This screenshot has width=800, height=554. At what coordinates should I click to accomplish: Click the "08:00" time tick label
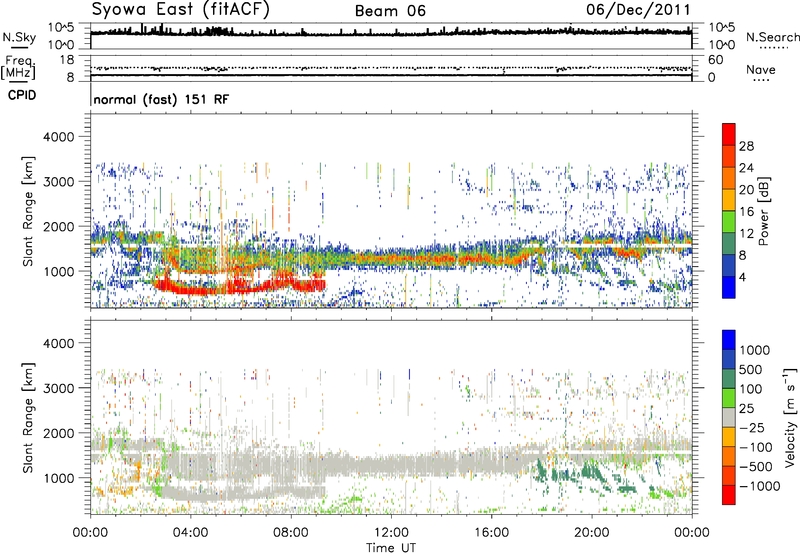point(290,533)
